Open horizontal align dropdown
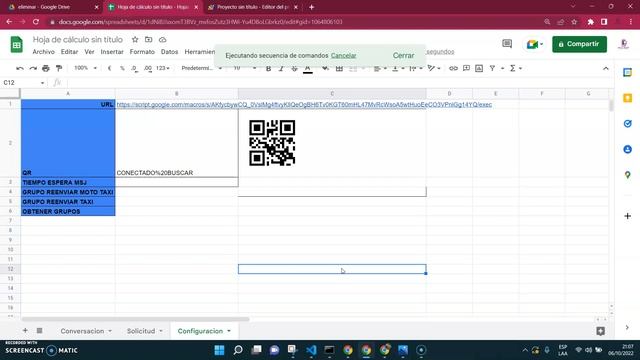The height and width of the screenshot is (360, 640). (380, 69)
